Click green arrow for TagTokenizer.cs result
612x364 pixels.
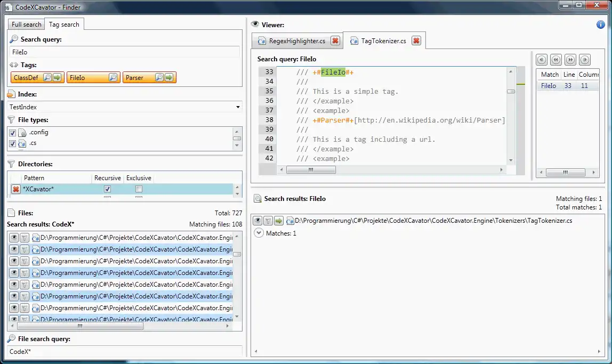tap(278, 221)
